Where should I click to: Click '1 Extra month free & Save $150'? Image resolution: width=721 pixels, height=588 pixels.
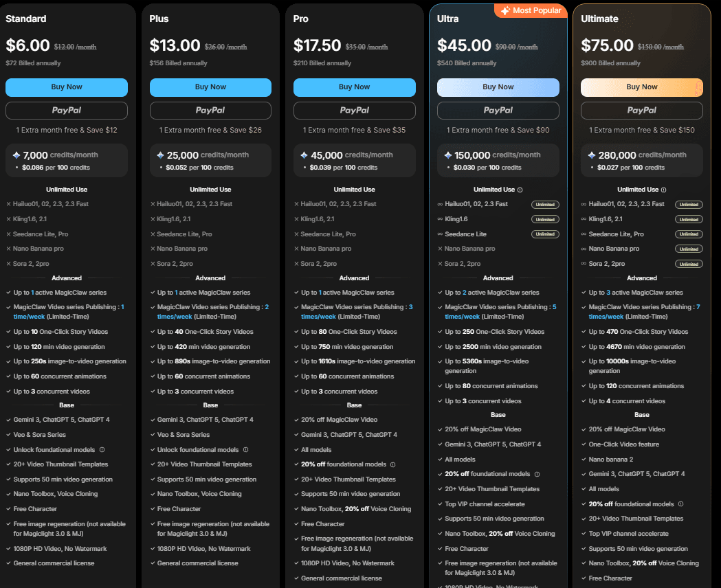coord(642,130)
